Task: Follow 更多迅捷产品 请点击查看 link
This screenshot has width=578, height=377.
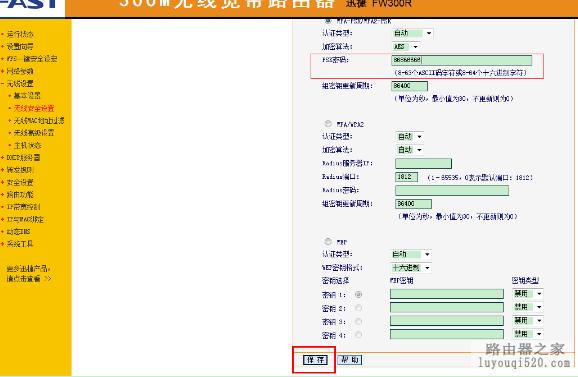Action: (x=29, y=273)
